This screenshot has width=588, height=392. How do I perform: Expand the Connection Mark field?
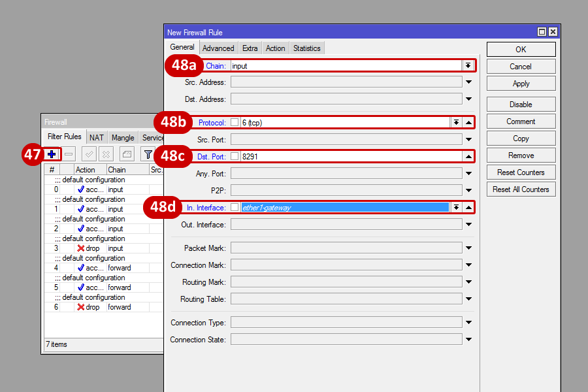point(468,265)
